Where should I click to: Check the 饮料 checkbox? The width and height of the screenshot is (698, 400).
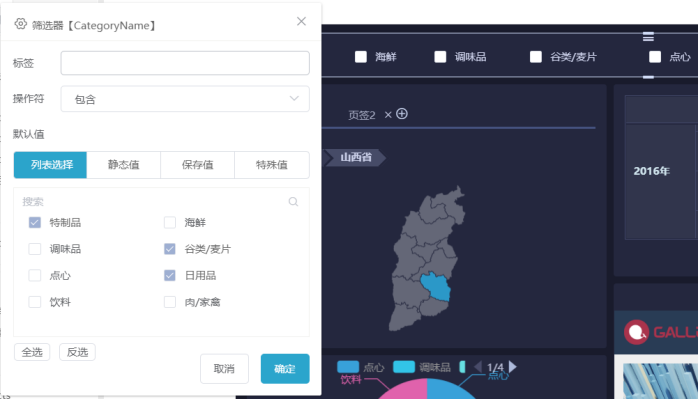coord(35,302)
